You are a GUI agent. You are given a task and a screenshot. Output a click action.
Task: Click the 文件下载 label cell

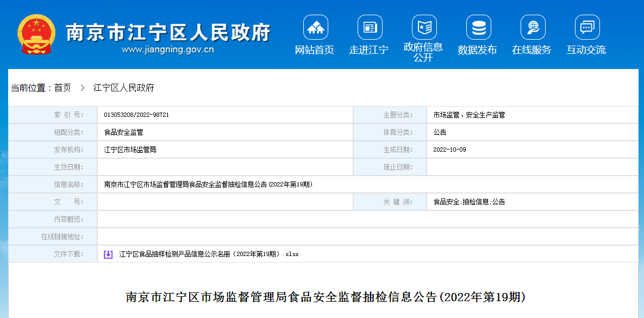pyautogui.click(x=53, y=254)
